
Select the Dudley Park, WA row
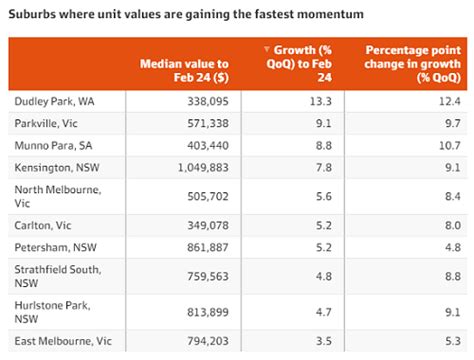pyautogui.click(x=238, y=101)
